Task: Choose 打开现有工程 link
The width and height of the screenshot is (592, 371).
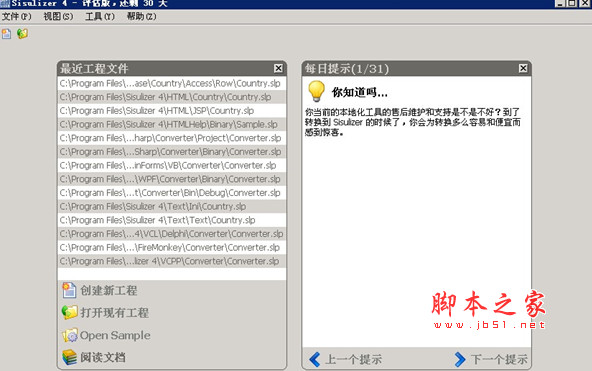Action: click(x=114, y=313)
